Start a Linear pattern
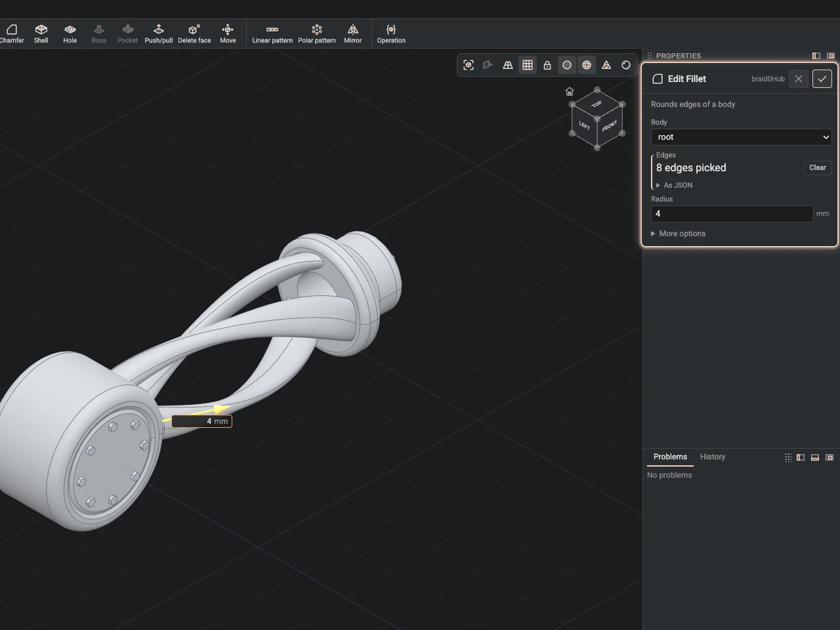The width and height of the screenshot is (840, 630). pyautogui.click(x=272, y=33)
